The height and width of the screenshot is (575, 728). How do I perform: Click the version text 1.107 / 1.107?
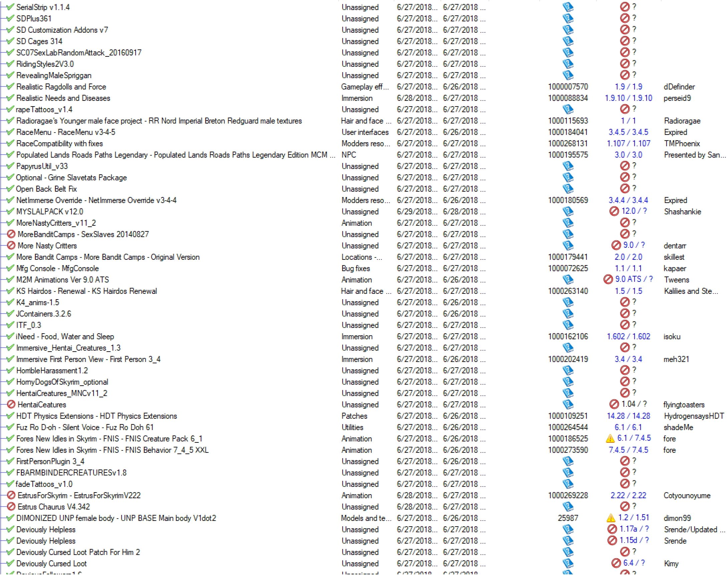coord(628,143)
